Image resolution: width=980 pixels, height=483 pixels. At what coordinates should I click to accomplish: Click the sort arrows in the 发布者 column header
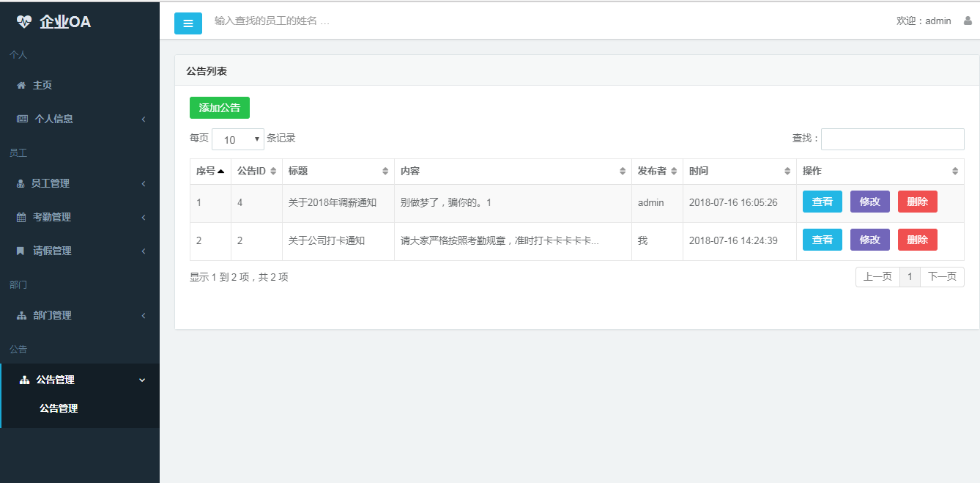coord(674,171)
